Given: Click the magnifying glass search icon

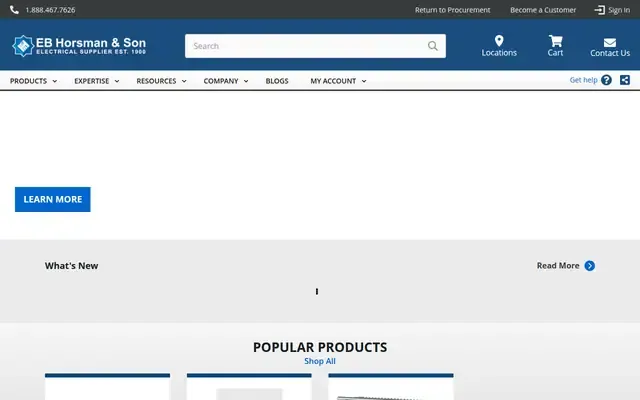Looking at the screenshot, I should click(433, 46).
